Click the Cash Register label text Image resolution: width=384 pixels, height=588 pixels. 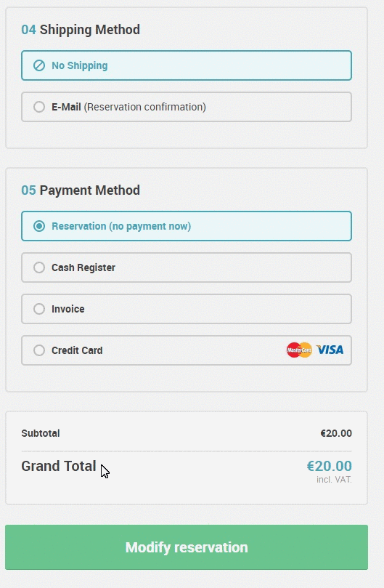83,267
